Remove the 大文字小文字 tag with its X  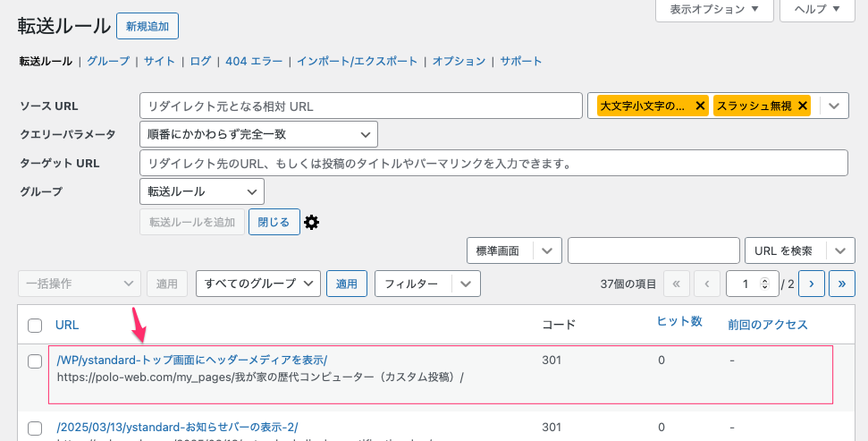700,106
